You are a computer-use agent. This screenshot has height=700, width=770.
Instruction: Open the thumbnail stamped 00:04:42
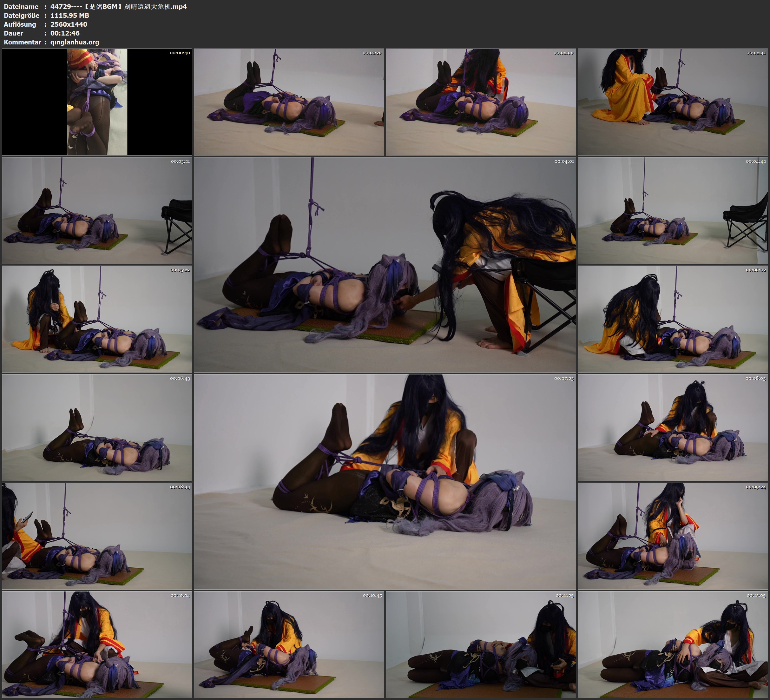tap(673, 210)
